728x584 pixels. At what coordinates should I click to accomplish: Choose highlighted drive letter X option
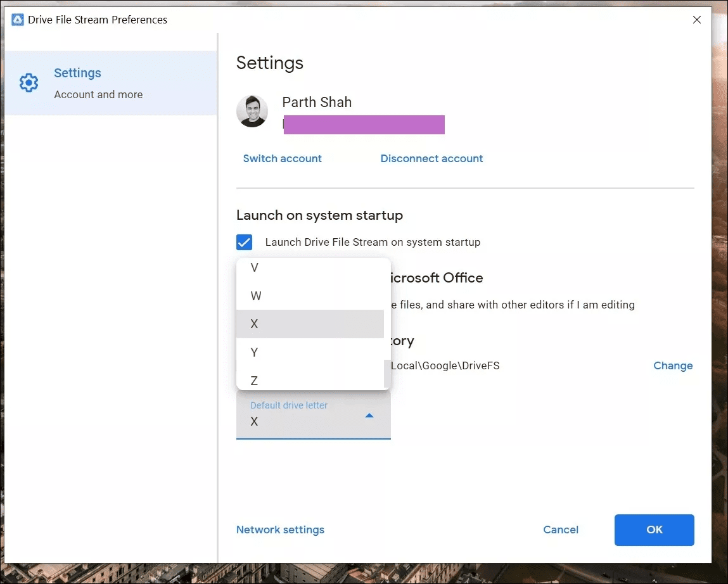pyautogui.click(x=310, y=324)
